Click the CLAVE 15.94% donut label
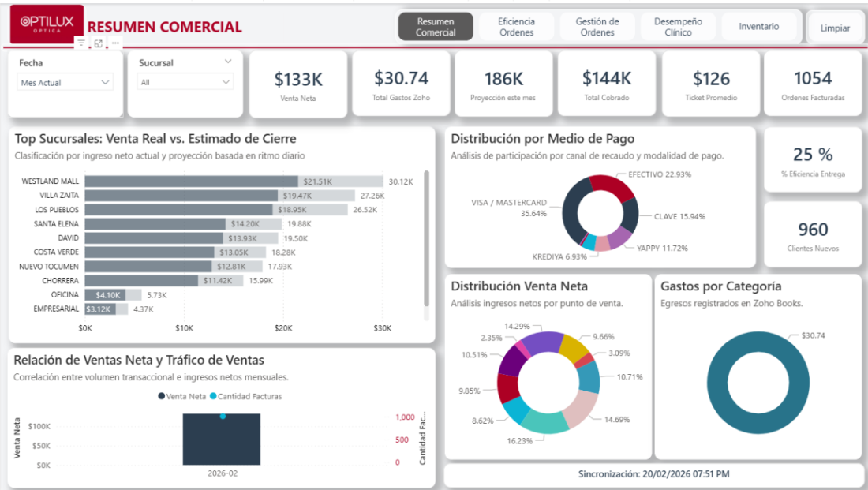Viewport: 868px width, 490px height. click(x=679, y=216)
